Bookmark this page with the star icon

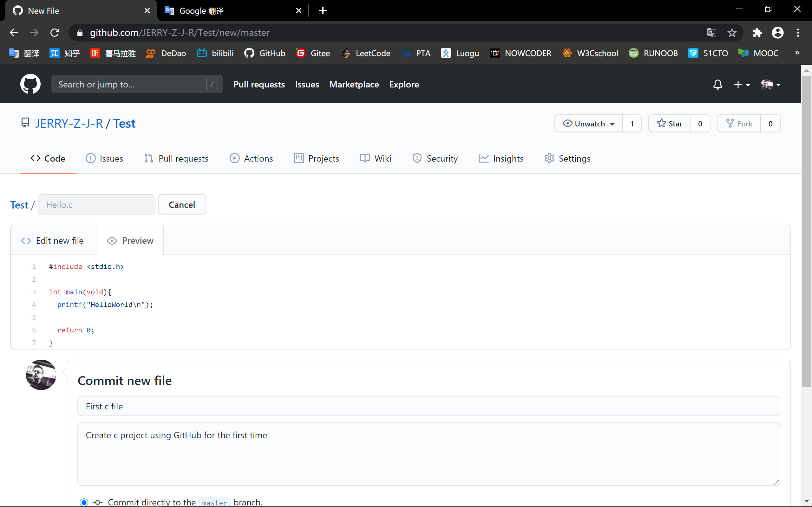pyautogui.click(x=732, y=33)
